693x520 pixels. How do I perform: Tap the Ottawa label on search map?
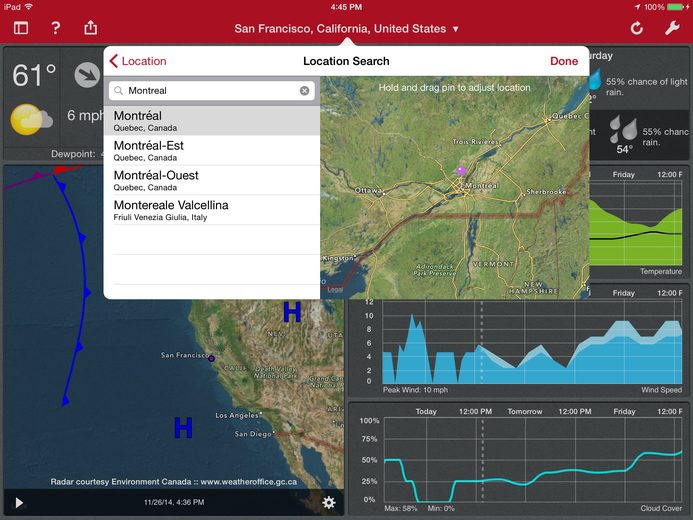click(368, 190)
